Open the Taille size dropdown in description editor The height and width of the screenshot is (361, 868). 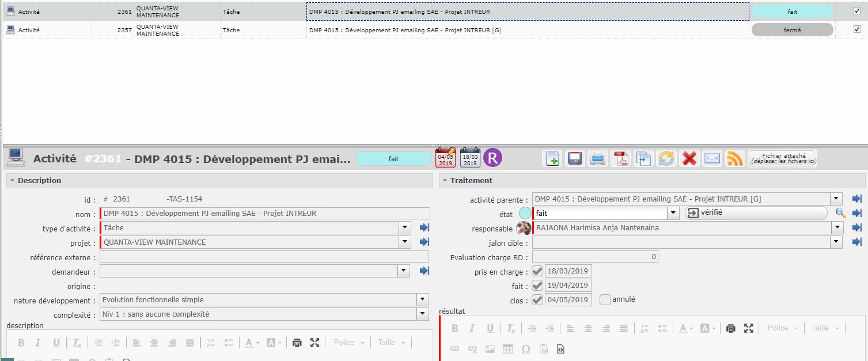tap(392, 343)
